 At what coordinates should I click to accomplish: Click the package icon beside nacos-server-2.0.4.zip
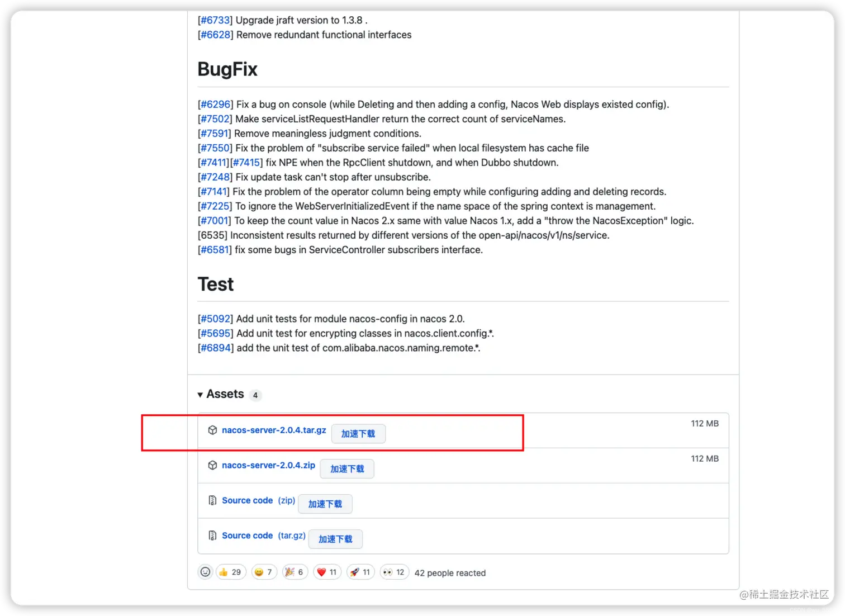[212, 465]
